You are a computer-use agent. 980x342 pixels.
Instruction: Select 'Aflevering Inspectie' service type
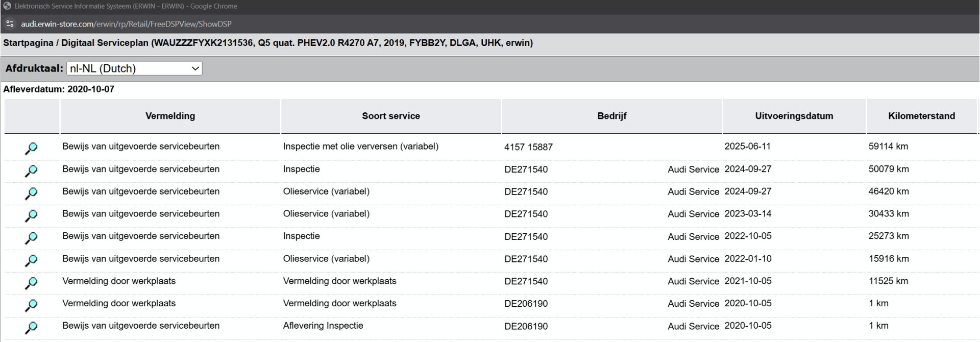point(323,326)
